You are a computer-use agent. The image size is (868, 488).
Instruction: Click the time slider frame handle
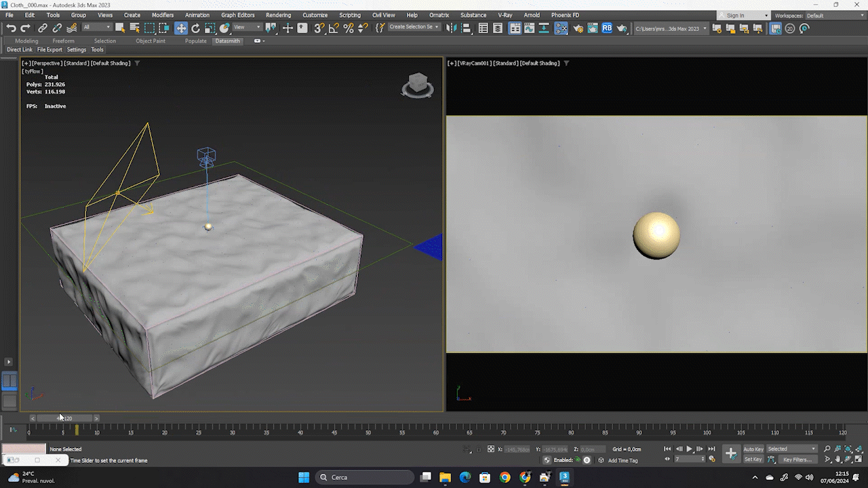point(64,418)
